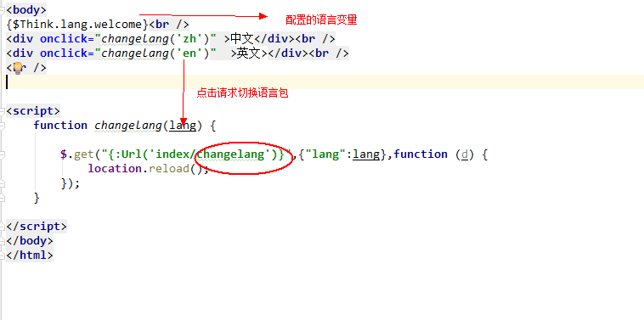Collapse the fold marker beside <script> tag
This screenshot has width=644, height=320.
(2, 111)
